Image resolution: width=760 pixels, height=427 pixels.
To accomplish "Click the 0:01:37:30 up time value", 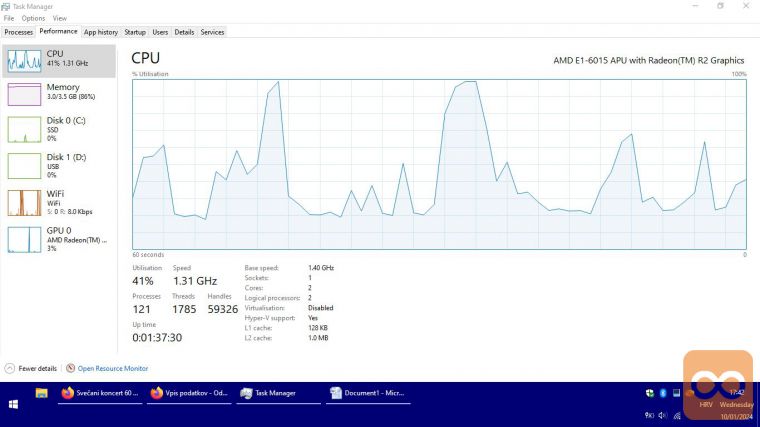I will [157, 338].
